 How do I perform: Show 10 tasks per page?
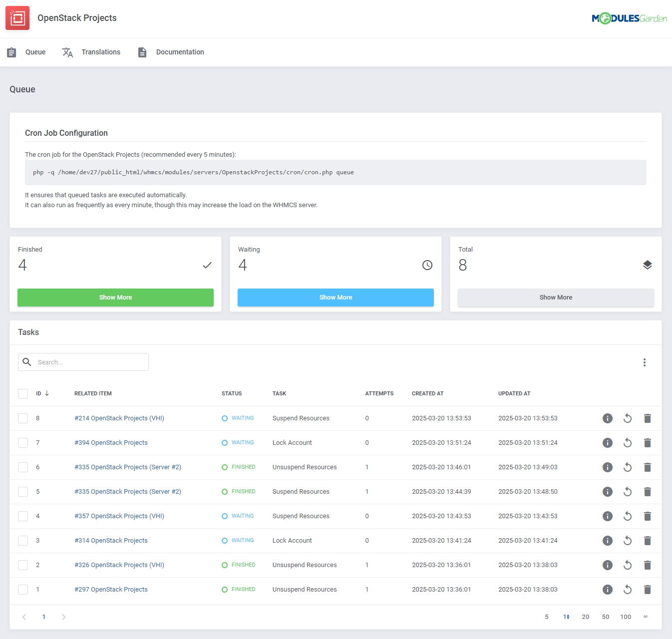(566, 617)
